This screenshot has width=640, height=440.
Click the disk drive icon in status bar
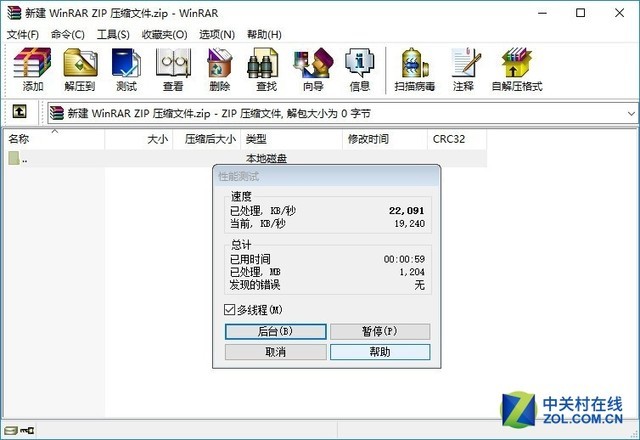click(11, 430)
